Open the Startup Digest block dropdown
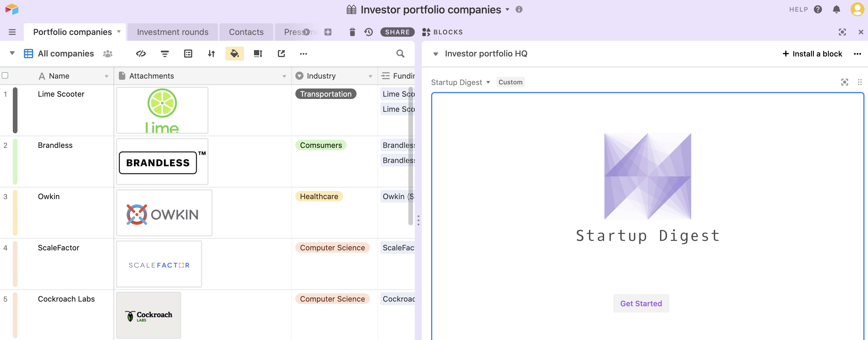 (x=488, y=82)
